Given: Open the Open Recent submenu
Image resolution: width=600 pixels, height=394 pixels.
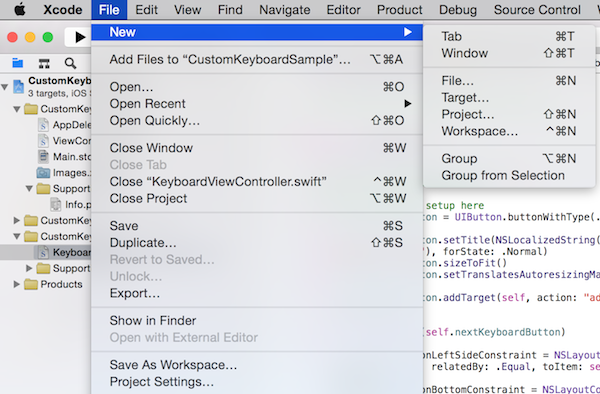Looking at the screenshot, I should click(257, 104).
